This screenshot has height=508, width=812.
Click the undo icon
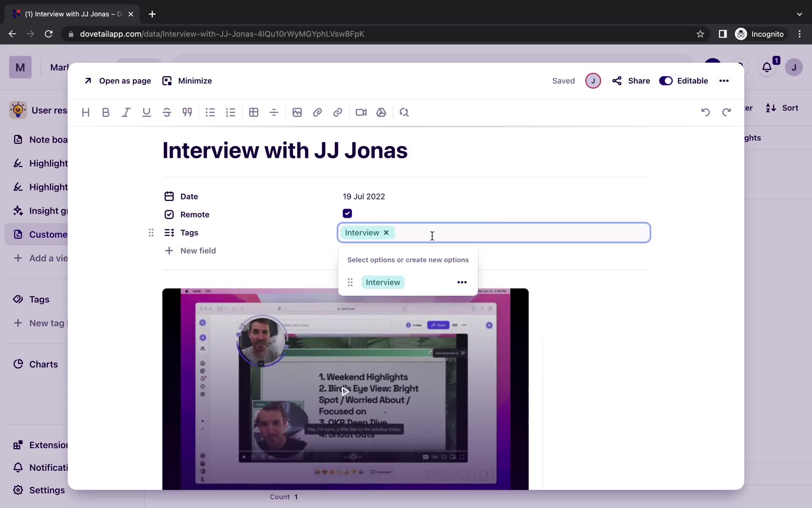705,112
